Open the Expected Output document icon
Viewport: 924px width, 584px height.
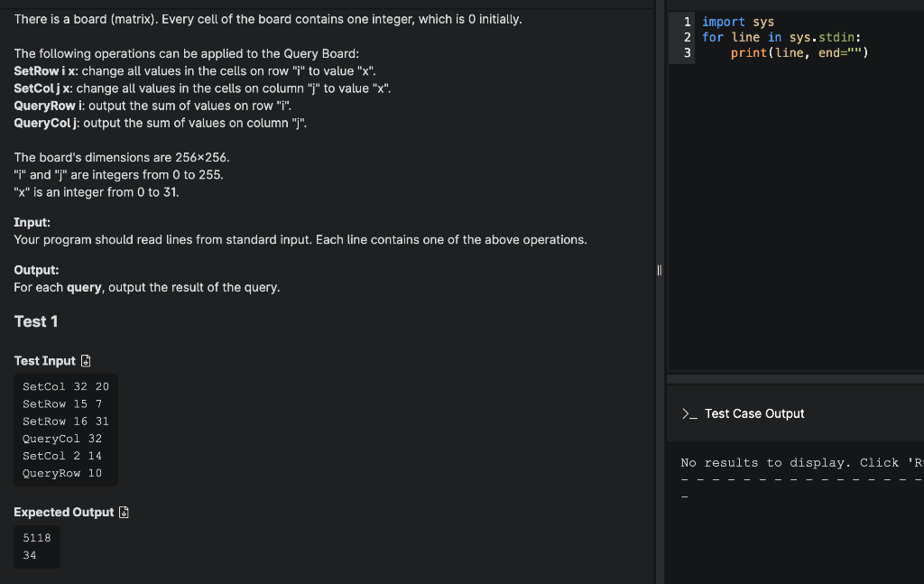pos(122,512)
